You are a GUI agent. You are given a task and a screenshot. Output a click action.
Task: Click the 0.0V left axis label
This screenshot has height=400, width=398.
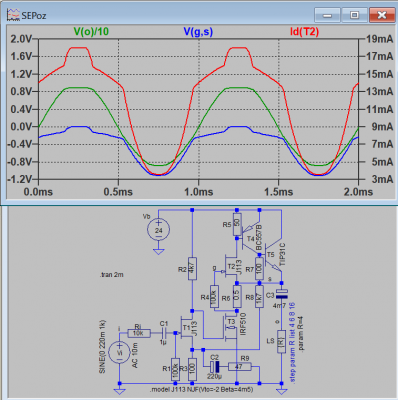click(x=21, y=127)
